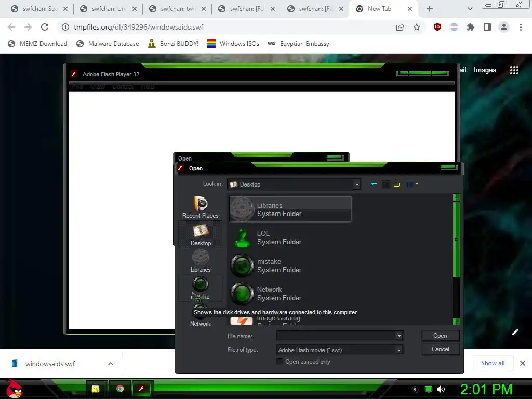The width and height of the screenshot is (532, 399).
Task: Select the LOL system folder entry
Action: click(290, 237)
